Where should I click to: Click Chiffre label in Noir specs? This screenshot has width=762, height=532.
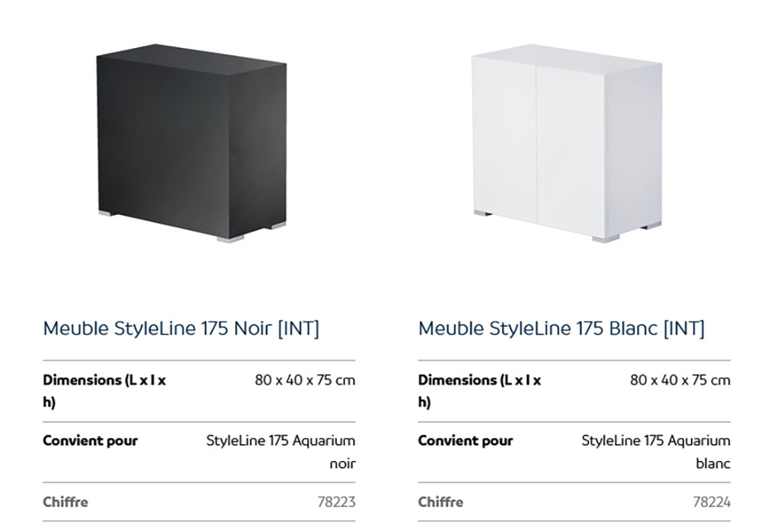pyautogui.click(x=66, y=502)
